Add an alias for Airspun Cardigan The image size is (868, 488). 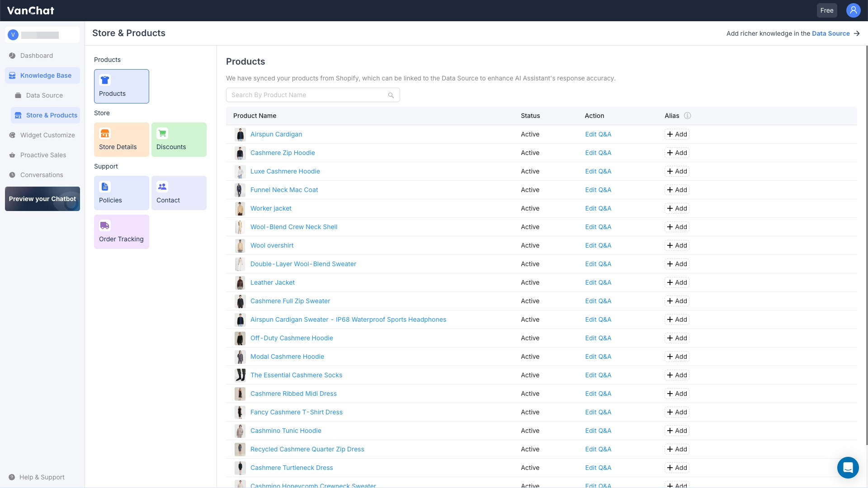(677, 134)
